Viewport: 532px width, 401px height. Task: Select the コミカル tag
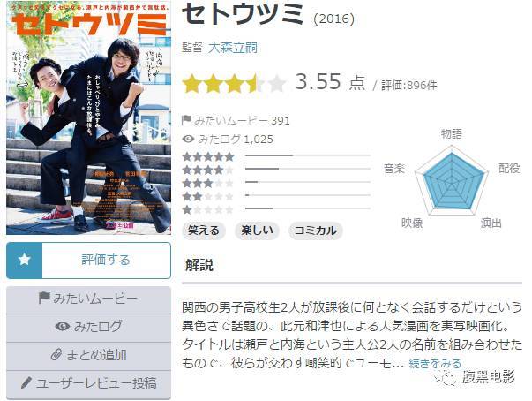click(x=316, y=231)
